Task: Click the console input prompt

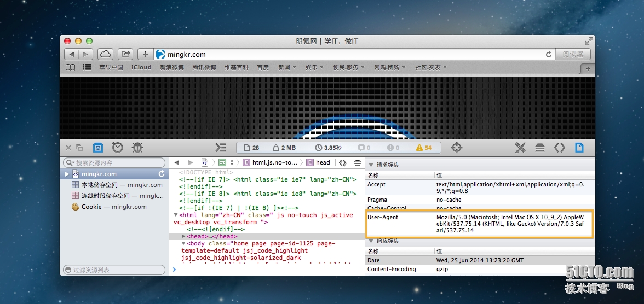Action: coord(267,270)
